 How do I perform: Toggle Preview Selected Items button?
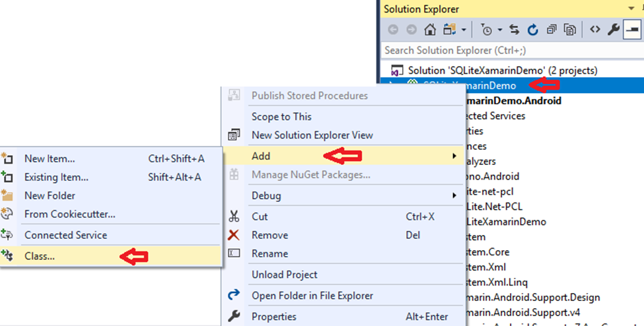(632, 30)
